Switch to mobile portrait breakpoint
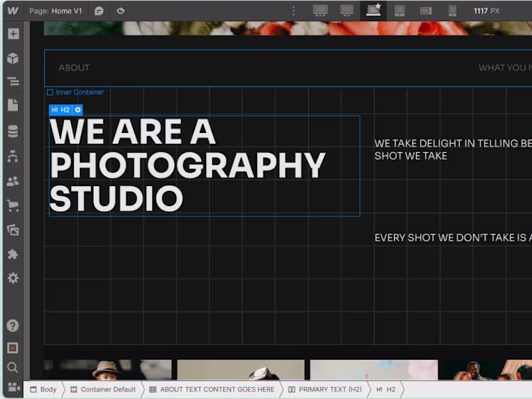This screenshot has width=532, height=399. tap(453, 11)
